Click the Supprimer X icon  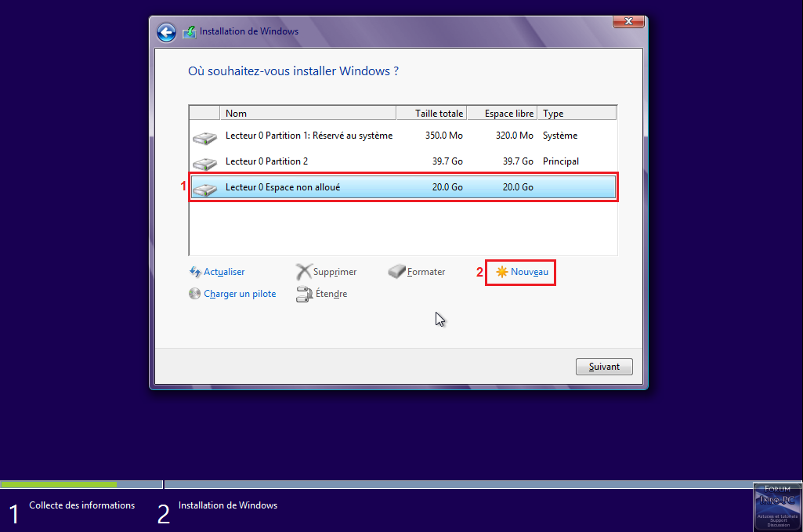(x=304, y=272)
